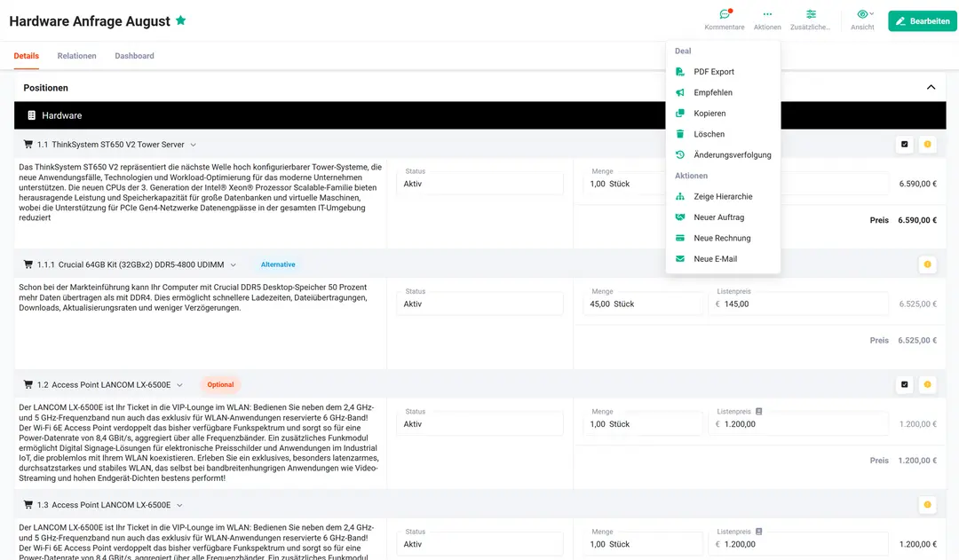The image size is (959, 560).
Task: Click the Optional tag on position 1.2
Action: point(220,384)
